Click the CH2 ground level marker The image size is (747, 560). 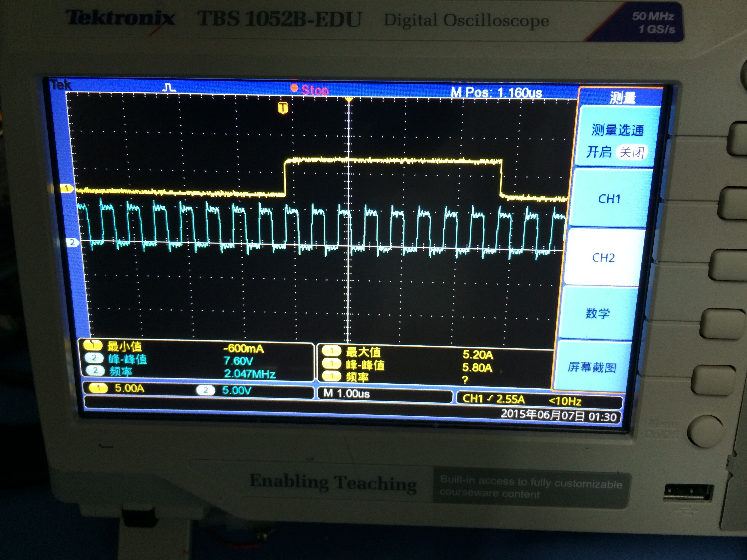[x=72, y=242]
